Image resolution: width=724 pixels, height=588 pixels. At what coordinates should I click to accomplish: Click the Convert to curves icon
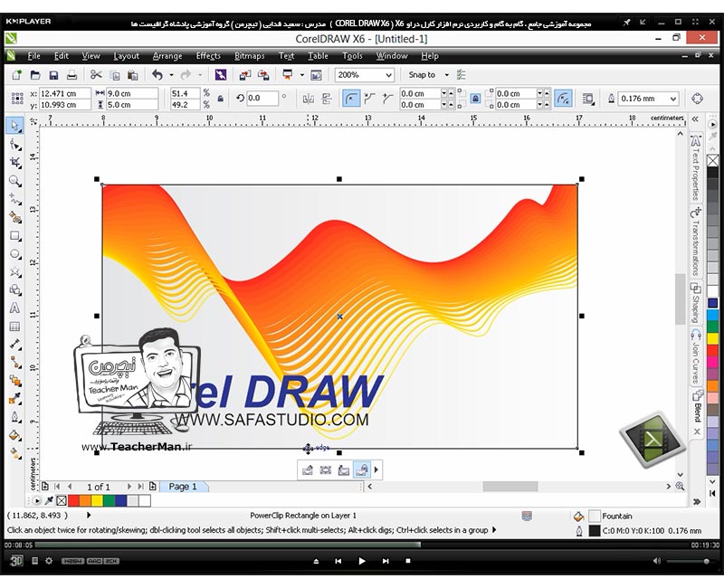pyautogui.click(x=697, y=99)
